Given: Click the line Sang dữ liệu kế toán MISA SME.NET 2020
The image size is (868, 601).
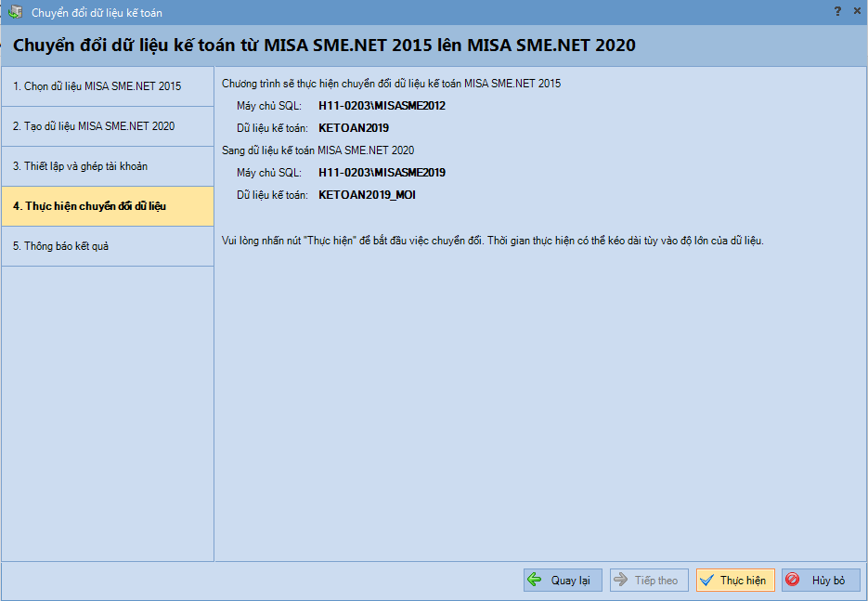Looking at the screenshot, I should (x=317, y=150).
